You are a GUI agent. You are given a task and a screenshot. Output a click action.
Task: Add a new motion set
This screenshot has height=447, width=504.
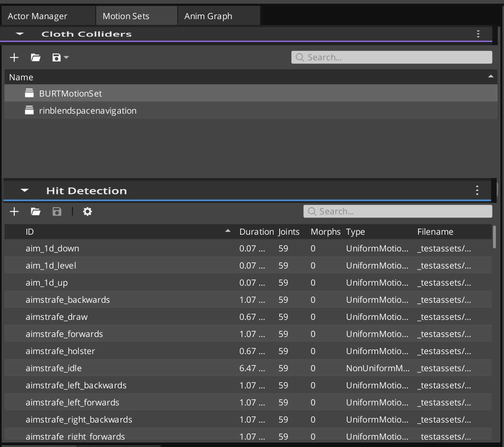click(14, 57)
